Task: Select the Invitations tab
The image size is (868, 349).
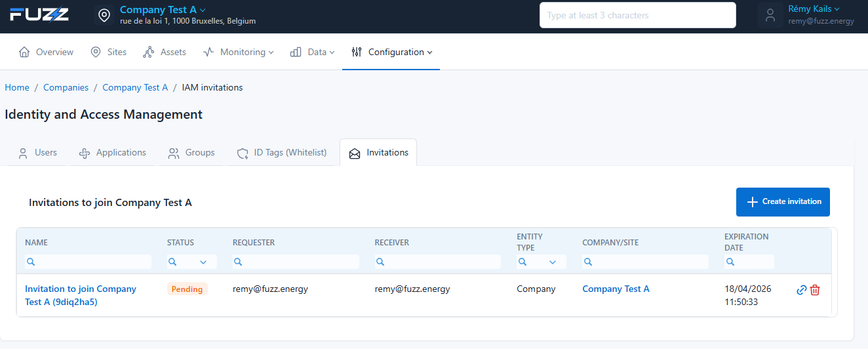Action: coord(378,152)
